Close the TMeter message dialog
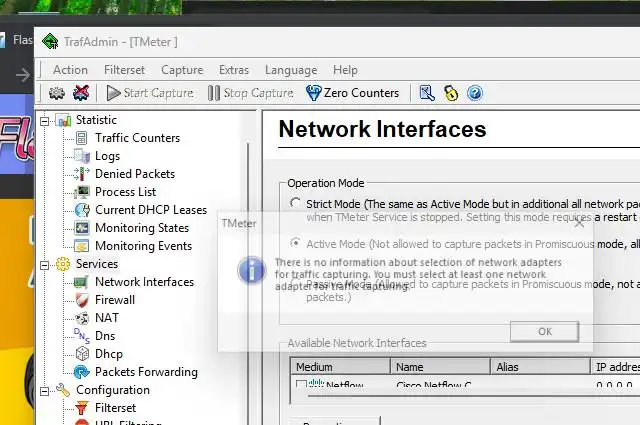640x425 pixels. tap(579, 223)
